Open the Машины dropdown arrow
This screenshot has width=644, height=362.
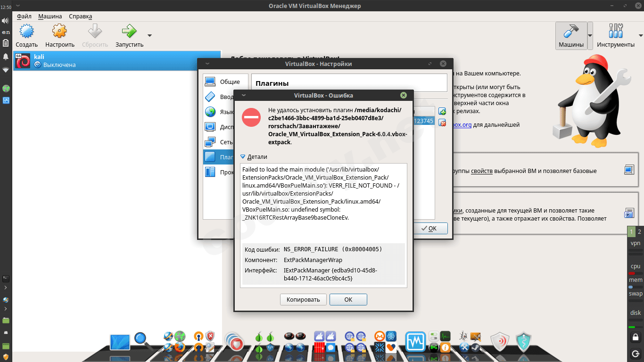(590, 35)
